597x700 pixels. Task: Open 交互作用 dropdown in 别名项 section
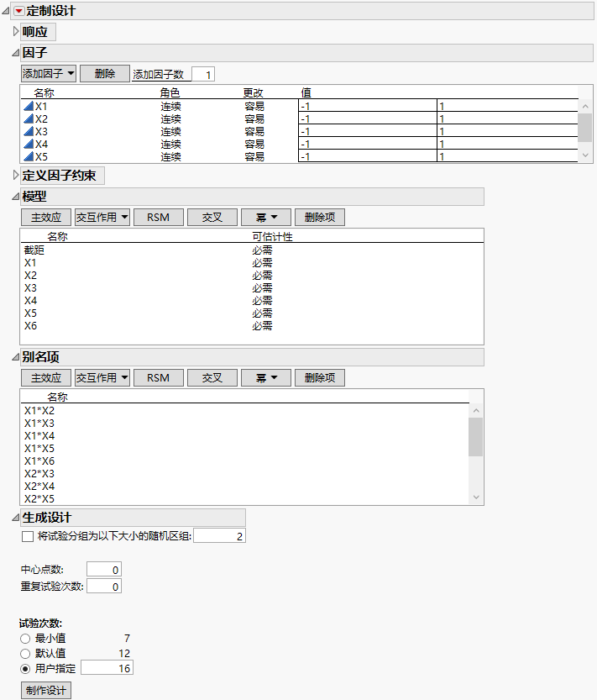point(102,378)
